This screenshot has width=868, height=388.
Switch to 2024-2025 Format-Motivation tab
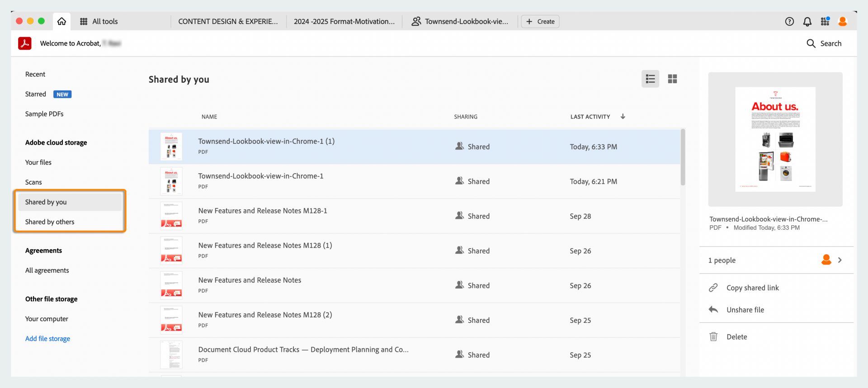344,21
